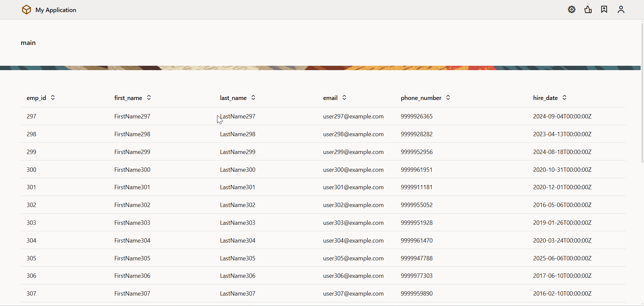Click the thumbs-up feedback icon

click(x=588, y=10)
